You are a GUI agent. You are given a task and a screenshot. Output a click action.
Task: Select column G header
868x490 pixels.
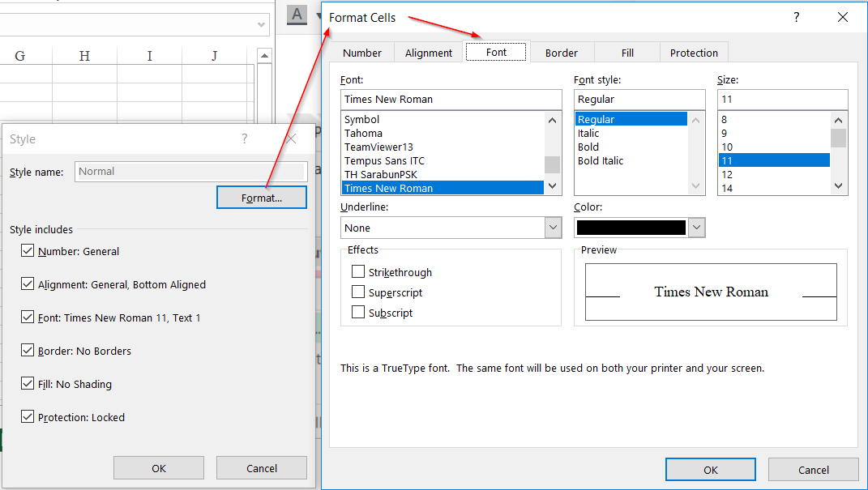(x=20, y=56)
